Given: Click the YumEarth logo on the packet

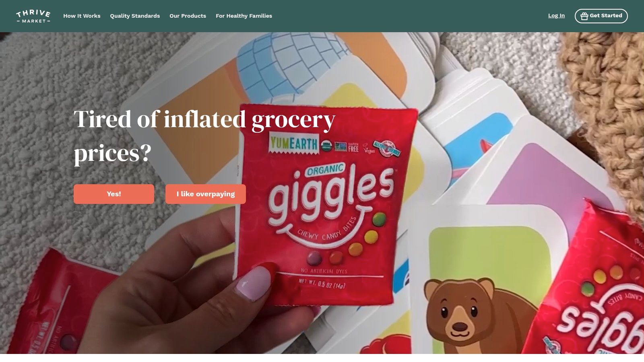Looking at the screenshot, I should point(294,143).
